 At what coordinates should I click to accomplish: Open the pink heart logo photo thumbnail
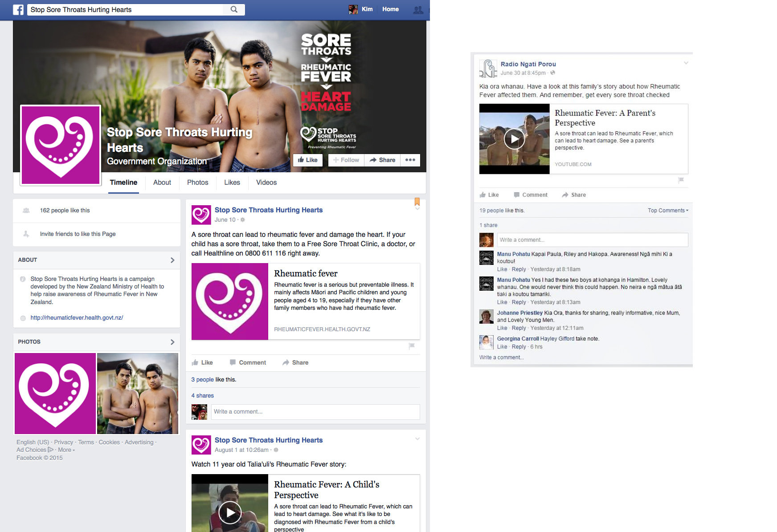click(x=55, y=394)
